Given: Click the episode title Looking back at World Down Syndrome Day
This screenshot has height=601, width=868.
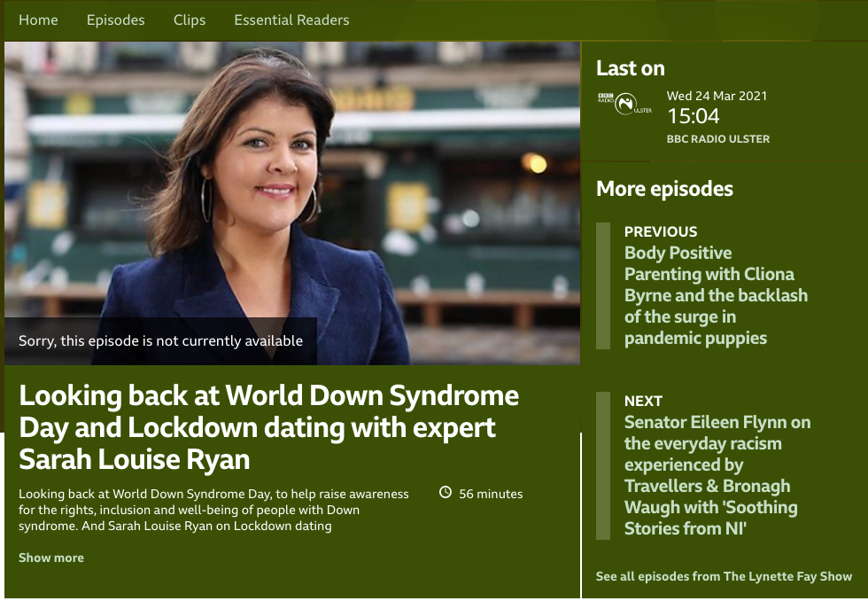Looking at the screenshot, I should [268, 427].
